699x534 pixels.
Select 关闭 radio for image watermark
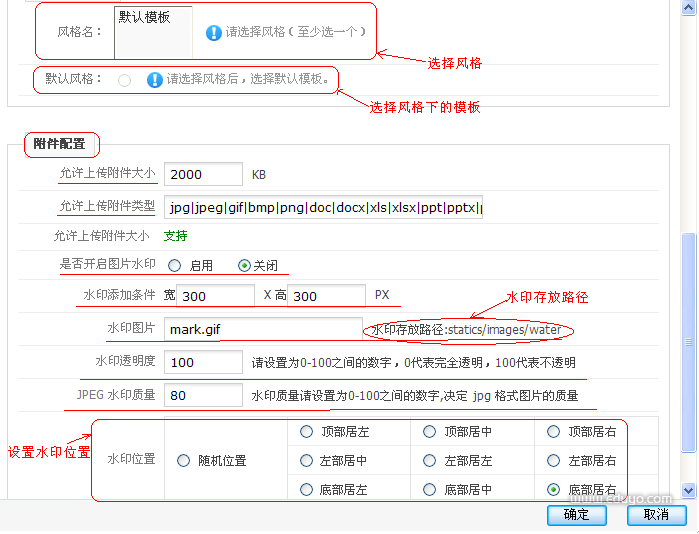(x=244, y=266)
